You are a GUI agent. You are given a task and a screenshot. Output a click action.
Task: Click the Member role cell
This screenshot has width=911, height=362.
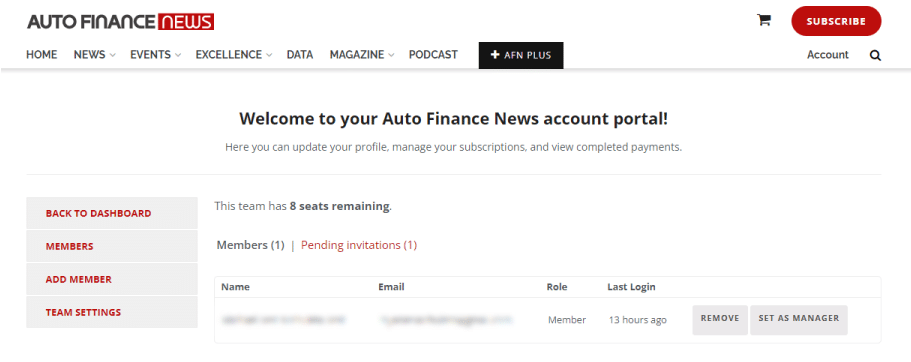tap(566, 320)
